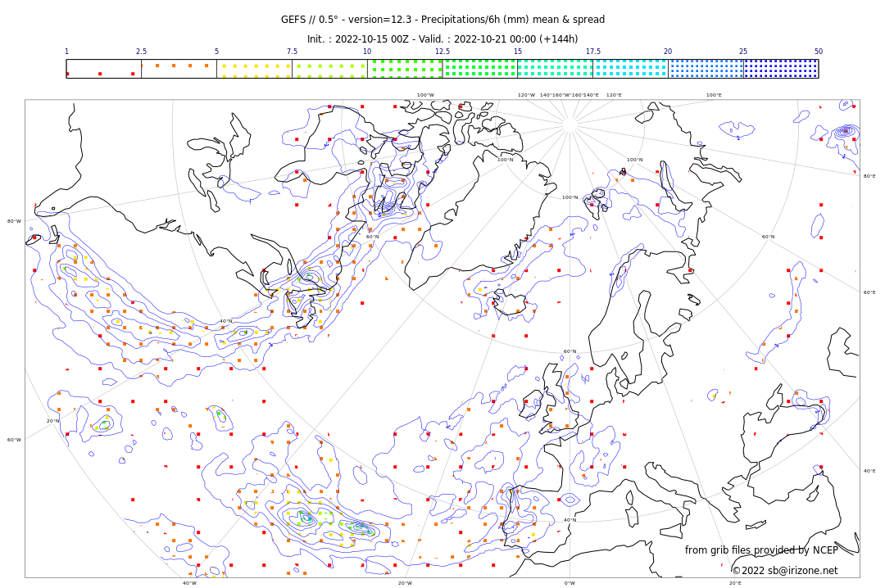Image resolution: width=885 pixels, height=588 pixels.
Task: Click the ©2022 sb@irizone.net credit
Action: (784, 571)
